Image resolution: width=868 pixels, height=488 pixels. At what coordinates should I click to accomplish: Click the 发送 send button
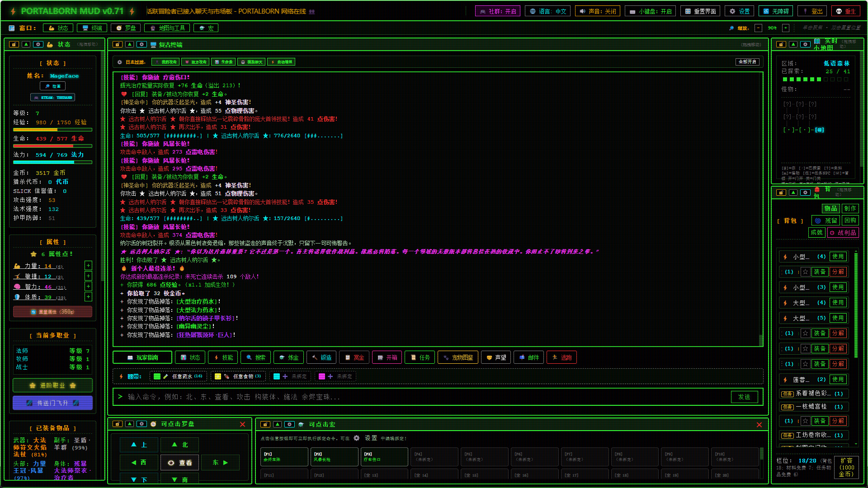click(x=744, y=397)
